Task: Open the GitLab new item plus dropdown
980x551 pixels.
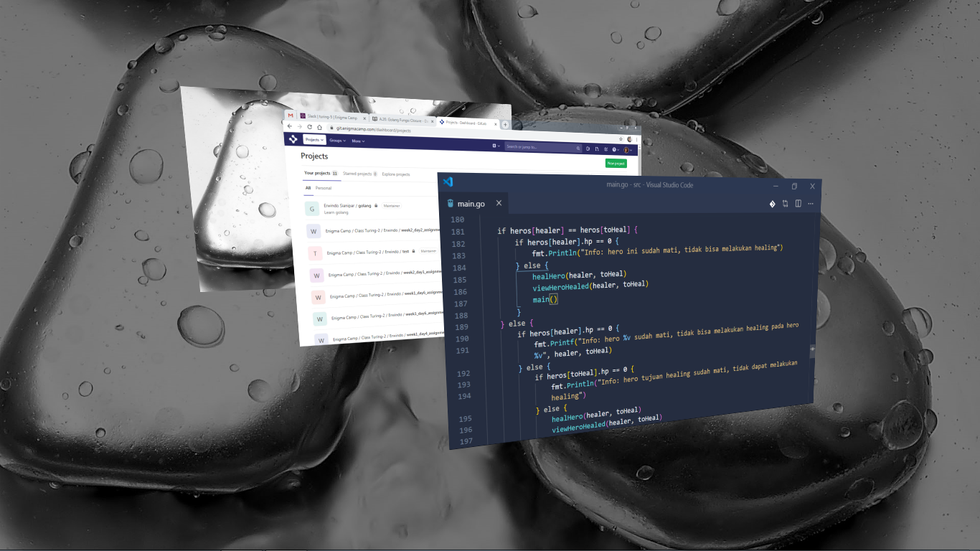Action: 496,146
